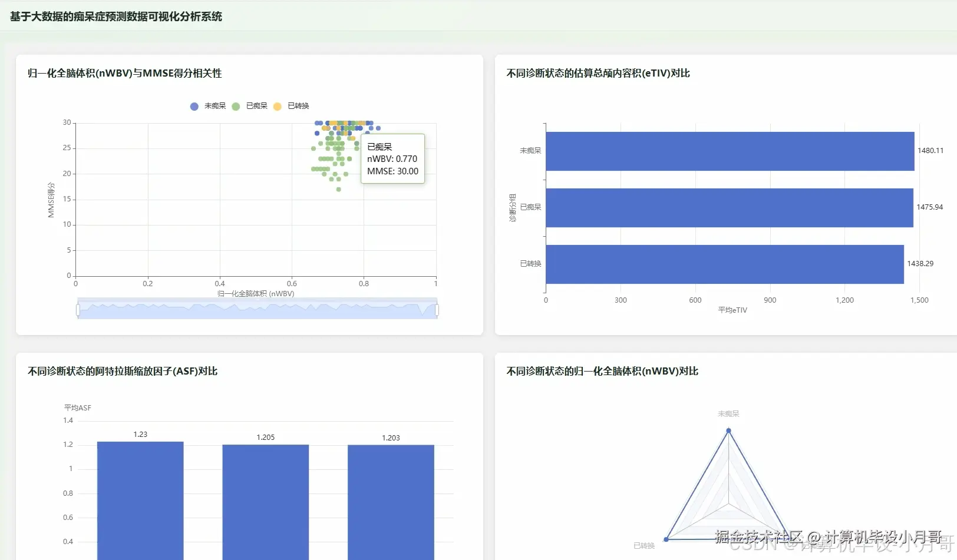
Task: Click the heading 不同诊断状态的归一化全脑体积(nWBV)对比
Action: tap(602, 371)
